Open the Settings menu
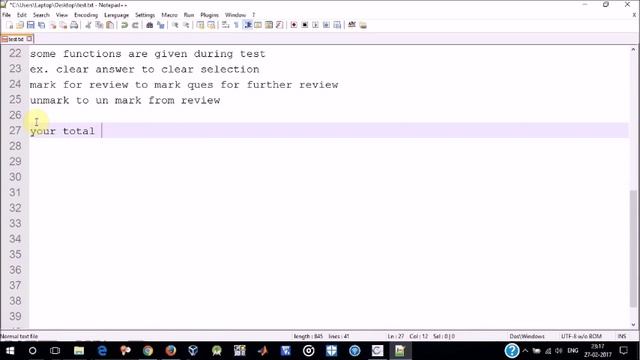 click(145, 15)
